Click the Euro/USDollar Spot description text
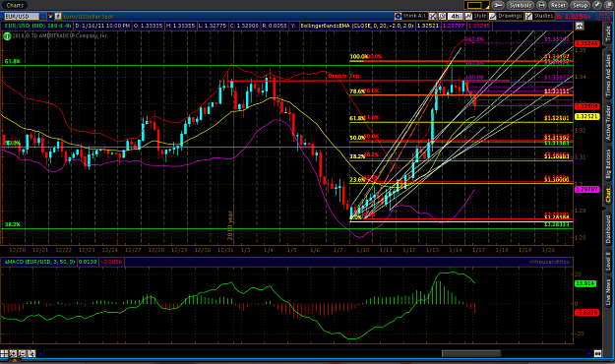Screen dimensions: 615x364 click(x=89, y=17)
